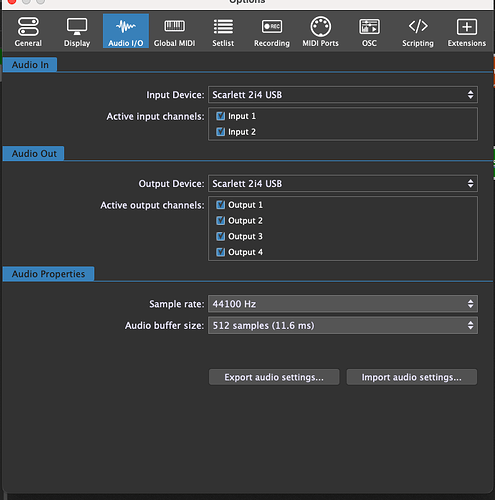Image resolution: width=495 pixels, height=500 pixels.
Task: Open the Scripting options icon
Action: tap(418, 26)
